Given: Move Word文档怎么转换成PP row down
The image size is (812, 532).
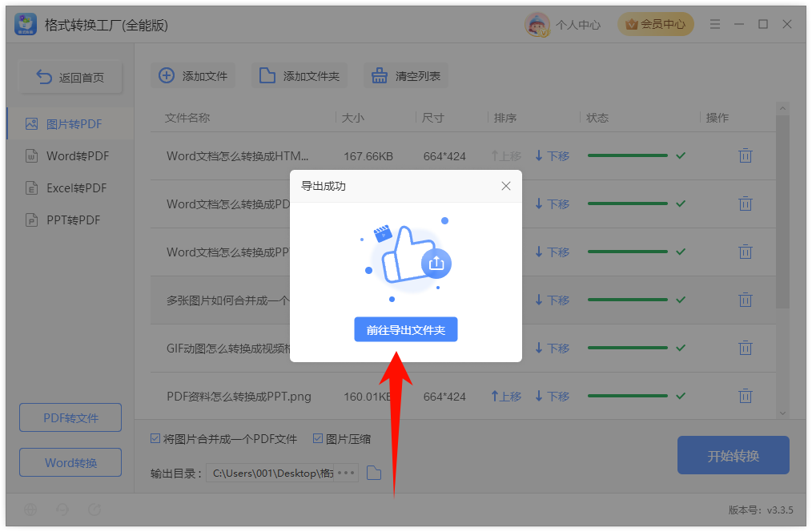Looking at the screenshot, I should 552,252.
